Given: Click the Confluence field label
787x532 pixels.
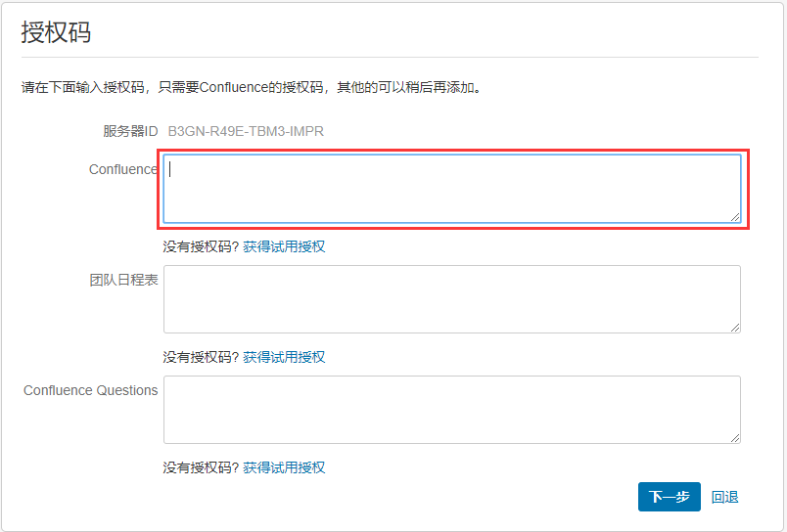Looking at the screenshot, I should (123, 169).
